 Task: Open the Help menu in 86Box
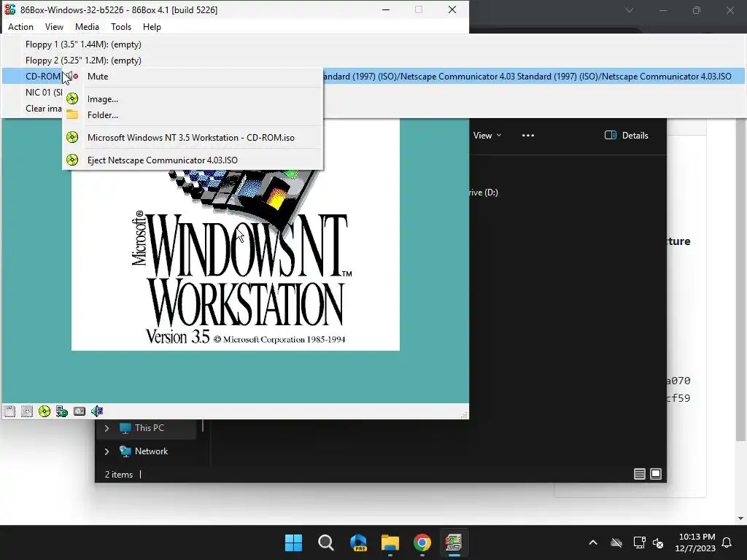pos(152,27)
